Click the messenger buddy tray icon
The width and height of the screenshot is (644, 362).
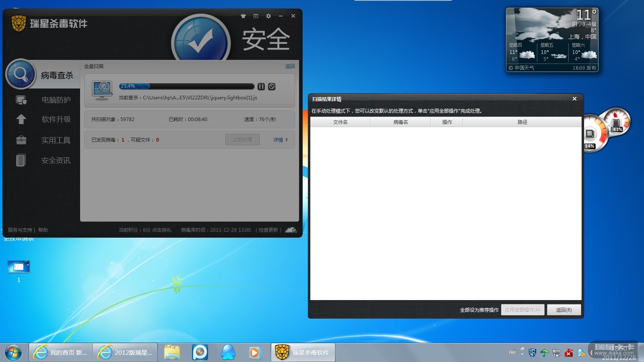click(581, 353)
